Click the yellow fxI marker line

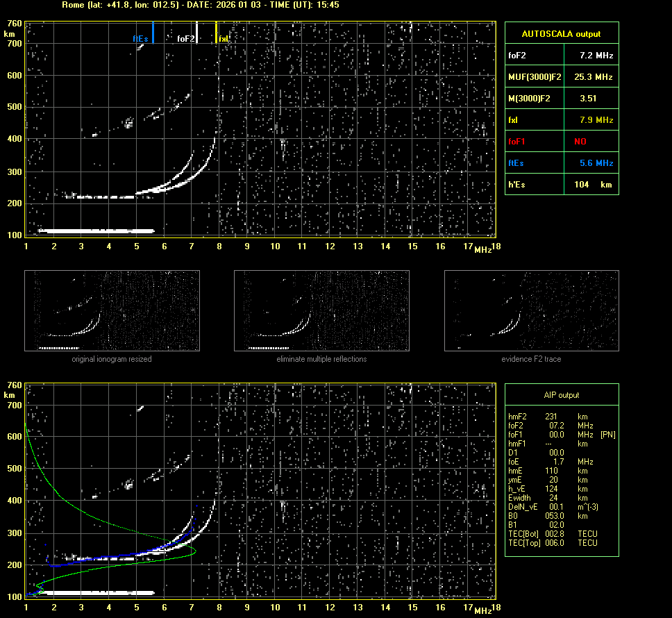217,32
